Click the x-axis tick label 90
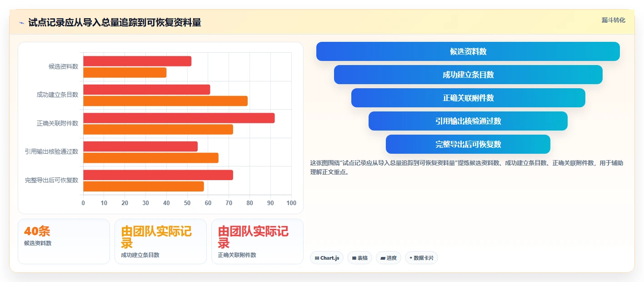The width and height of the screenshot is (644, 282). click(x=270, y=203)
